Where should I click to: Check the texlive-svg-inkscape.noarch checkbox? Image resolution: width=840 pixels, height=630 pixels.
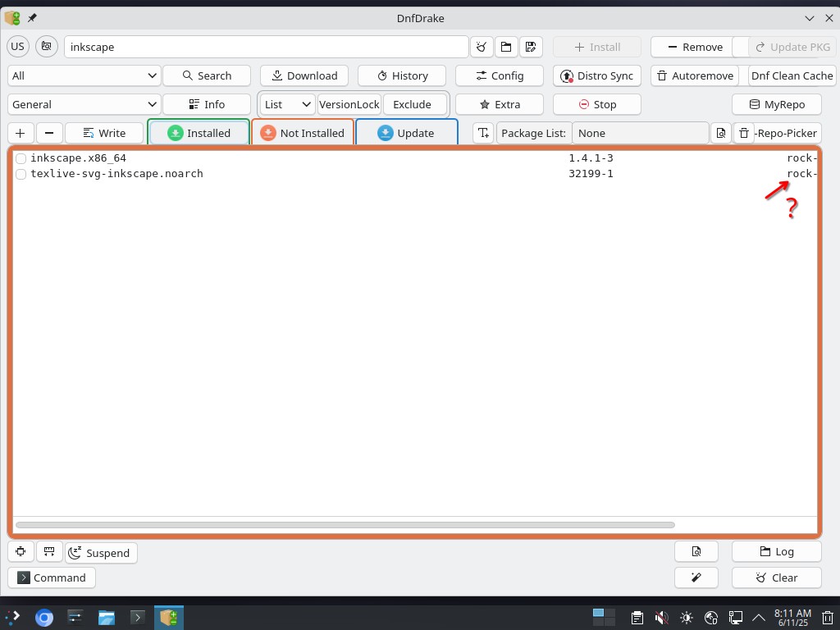tap(21, 174)
